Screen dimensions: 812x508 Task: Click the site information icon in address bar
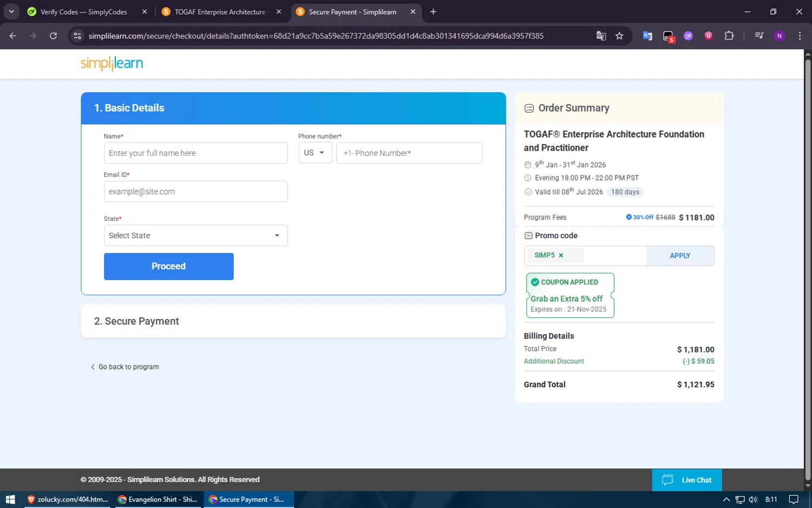click(x=77, y=36)
